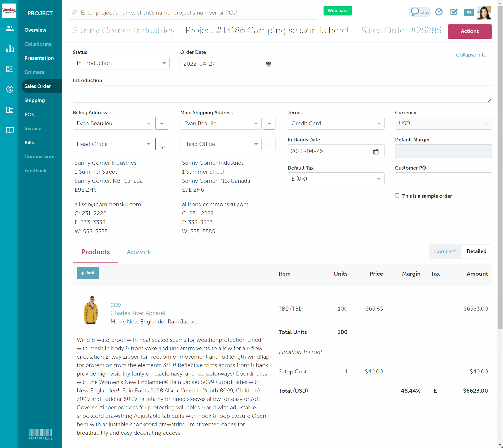Open the Order Date calendar icon
This screenshot has width=503, height=448.
[x=268, y=64]
